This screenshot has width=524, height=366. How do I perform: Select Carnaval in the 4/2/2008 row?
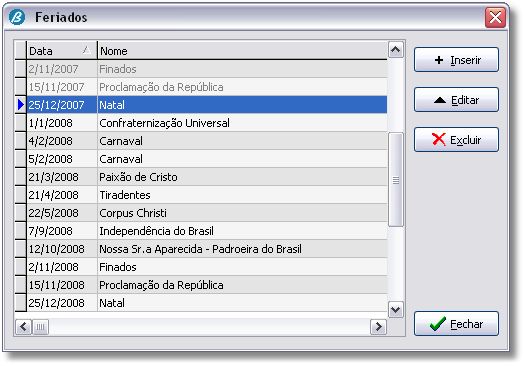click(242, 141)
